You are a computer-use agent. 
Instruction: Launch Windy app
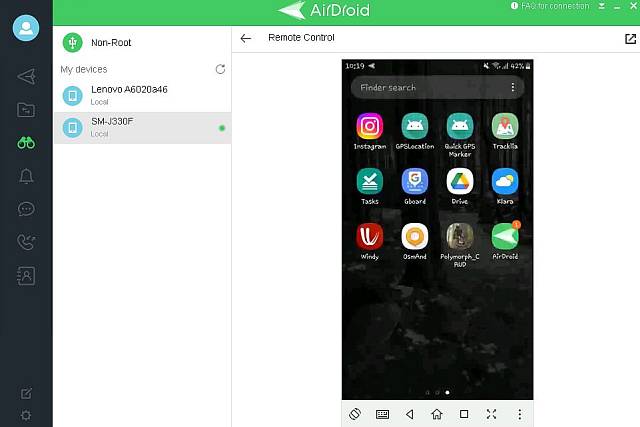point(370,236)
